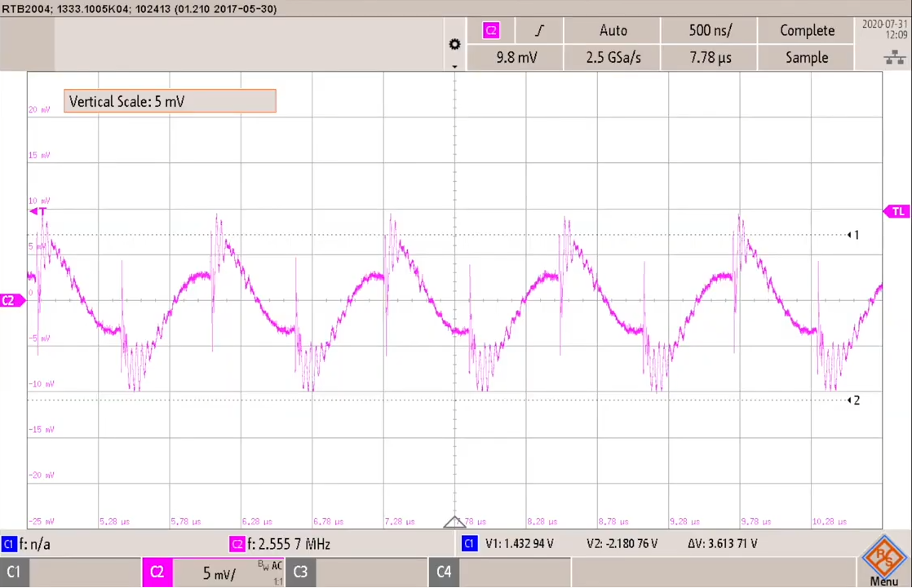
Task: Click the magenta C2 frequency measurement badge
Action: pyautogui.click(x=237, y=545)
